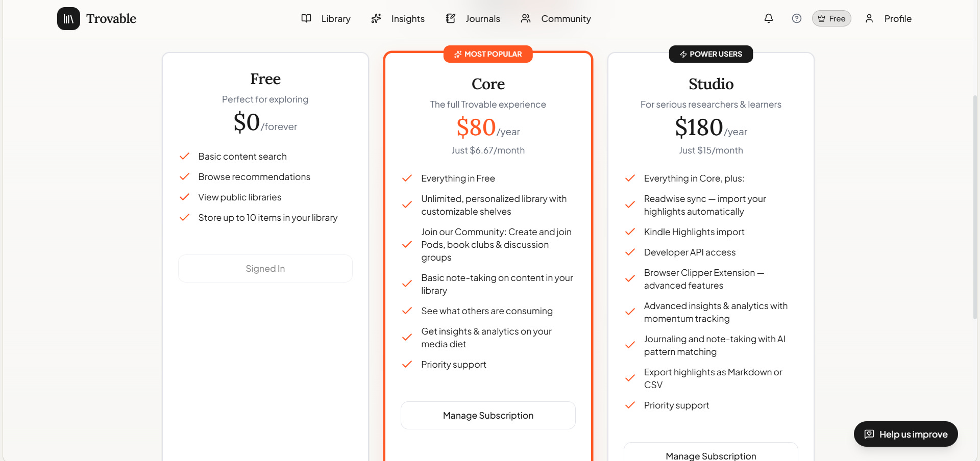Open the Trovable home wordmark
Screen dimensions: 980x461
pyautogui.click(x=111, y=19)
